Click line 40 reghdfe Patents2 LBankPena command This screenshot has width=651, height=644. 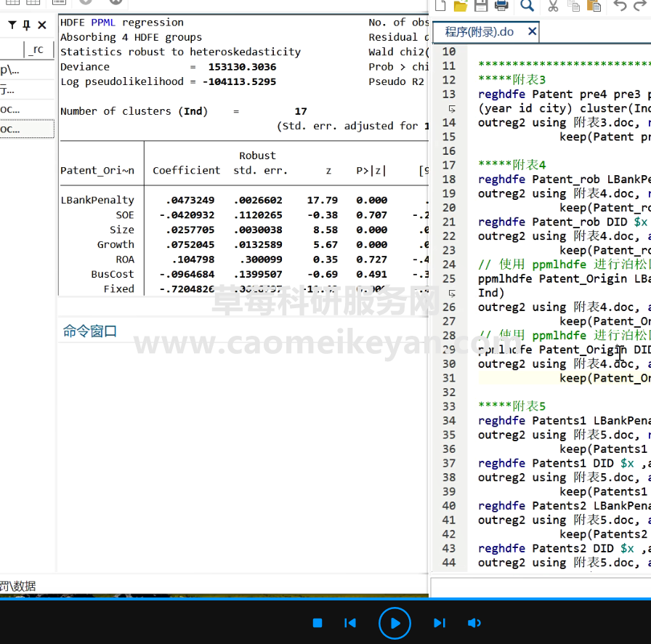565,506
